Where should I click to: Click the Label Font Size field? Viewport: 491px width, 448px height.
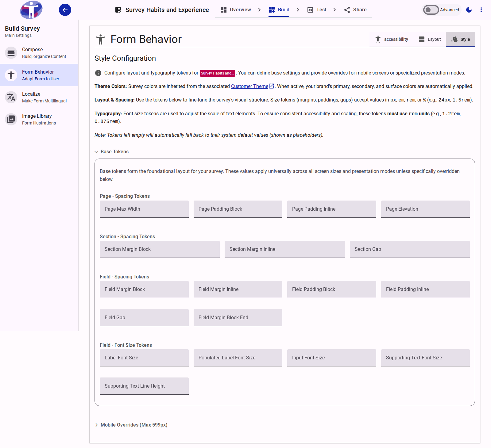144,358
